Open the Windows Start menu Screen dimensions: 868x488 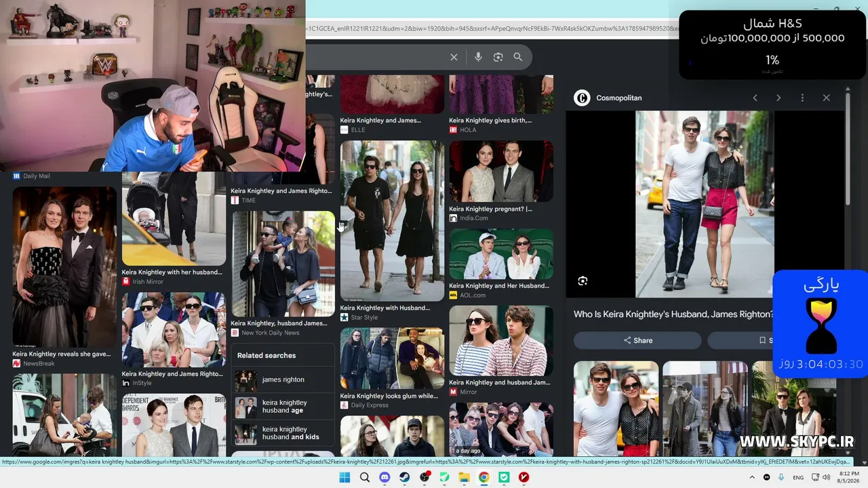point(344,477)
